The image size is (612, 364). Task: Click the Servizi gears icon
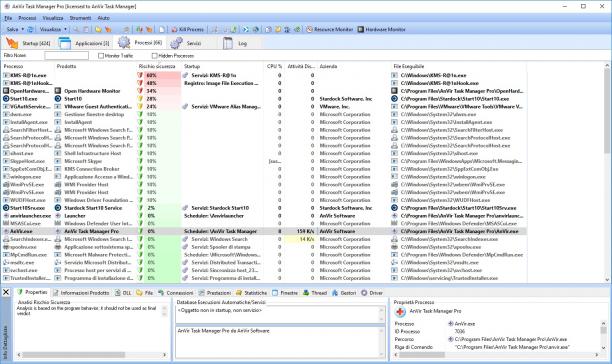[x=176, y=43]
